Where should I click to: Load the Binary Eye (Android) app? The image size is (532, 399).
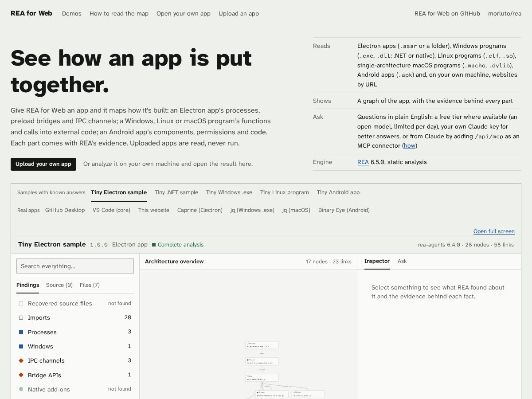pyautogui.click(x=344, y=210)
